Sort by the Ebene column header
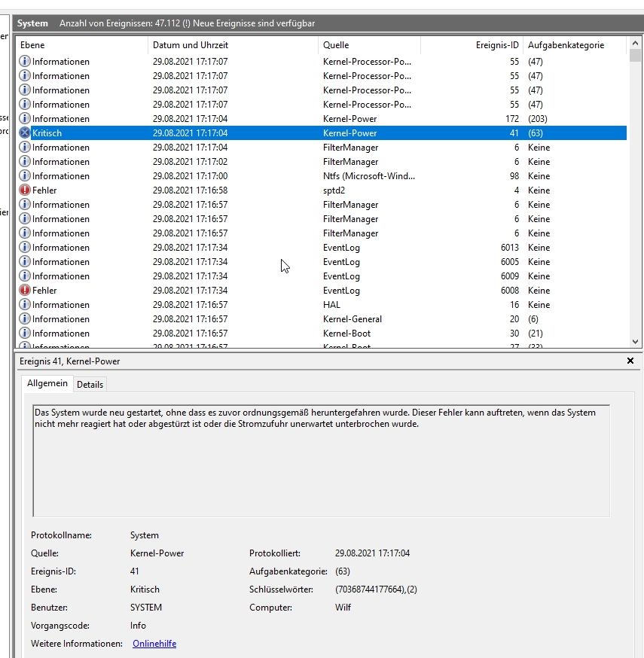 pyautogui.click(x=82, y=45)
